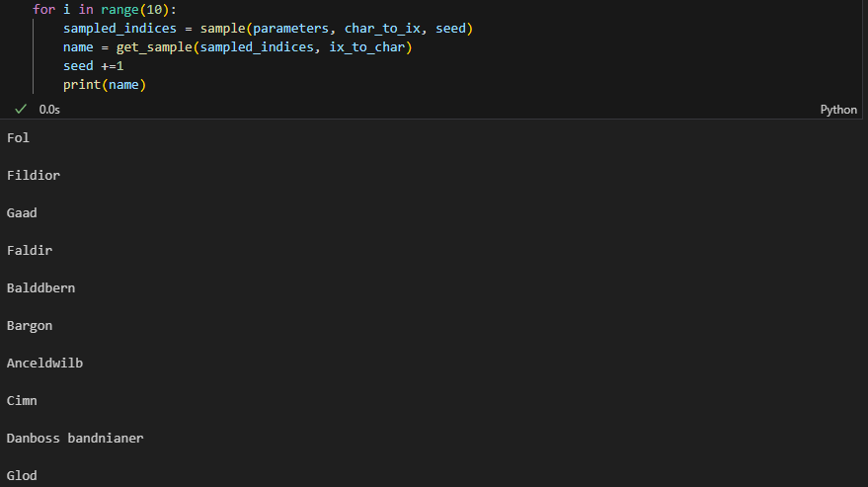Click the sampled_indices variable assignment

tap(119, 29)
